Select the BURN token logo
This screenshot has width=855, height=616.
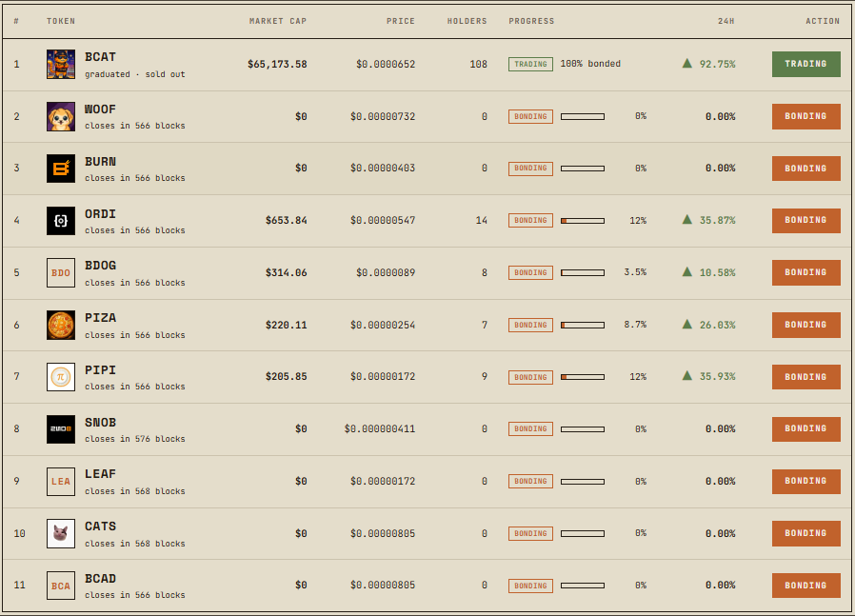[x=61, y=169]
